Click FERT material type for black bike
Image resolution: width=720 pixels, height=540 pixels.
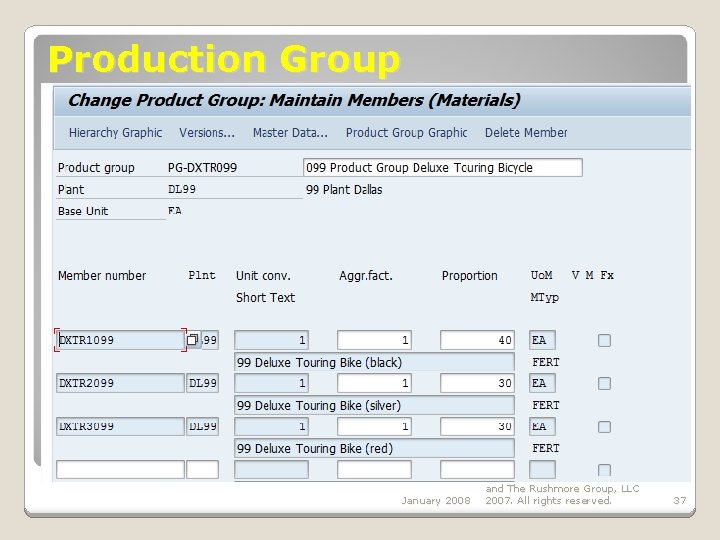coord(546,362)
